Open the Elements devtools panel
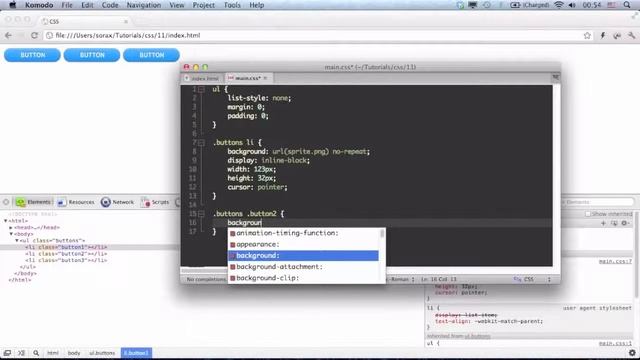 (33, 202)
